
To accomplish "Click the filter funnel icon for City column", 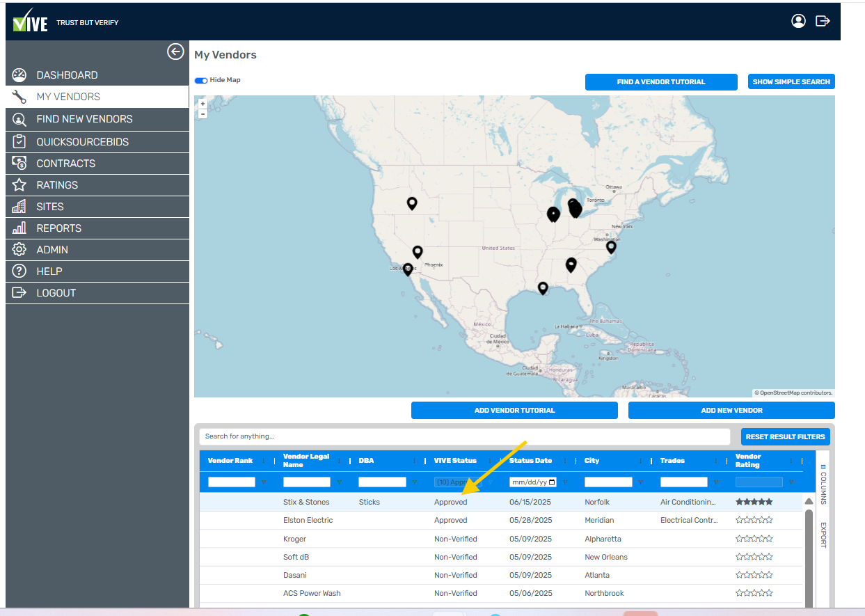I will pos(640,482).
